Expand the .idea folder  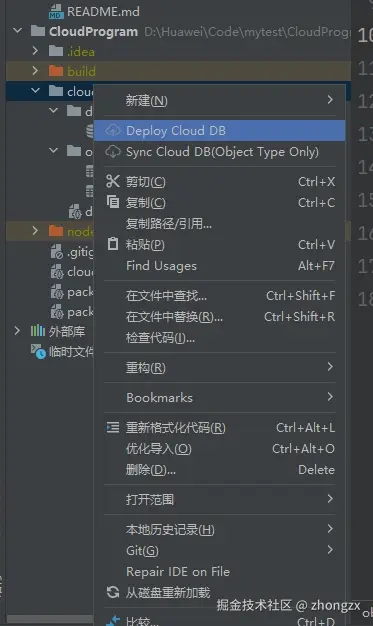(x=35, y=51)
